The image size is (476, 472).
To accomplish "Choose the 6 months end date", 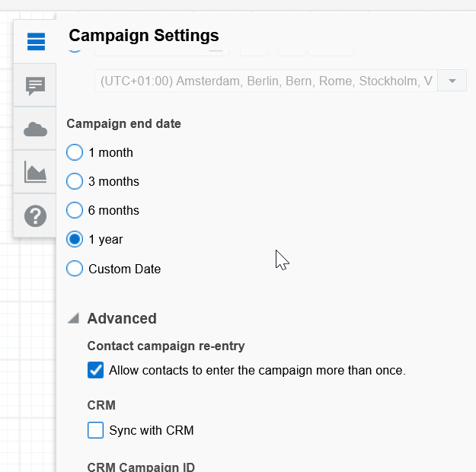I will pos(75,211).
